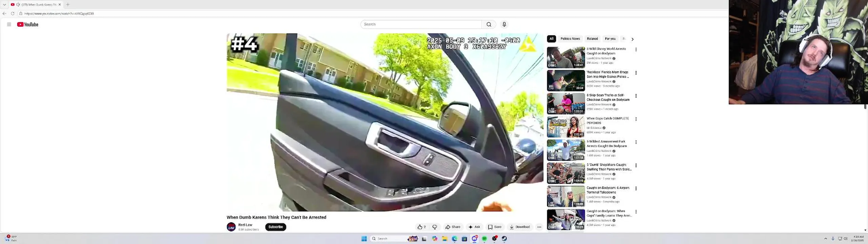
Task: Open '8 Skip-Scan Thefts' video thumbnail
Action: tap(566, 104)
